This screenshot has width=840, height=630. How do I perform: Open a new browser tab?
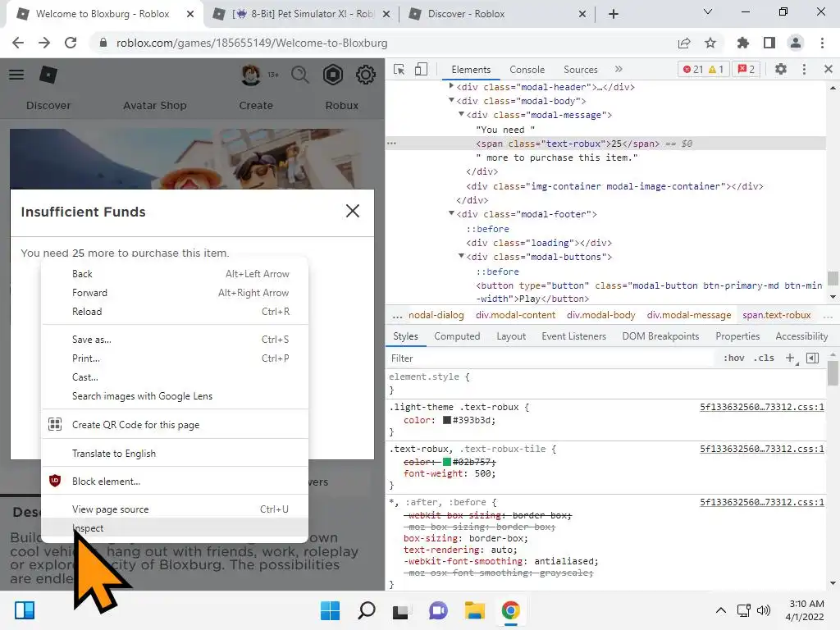point(614,14)
